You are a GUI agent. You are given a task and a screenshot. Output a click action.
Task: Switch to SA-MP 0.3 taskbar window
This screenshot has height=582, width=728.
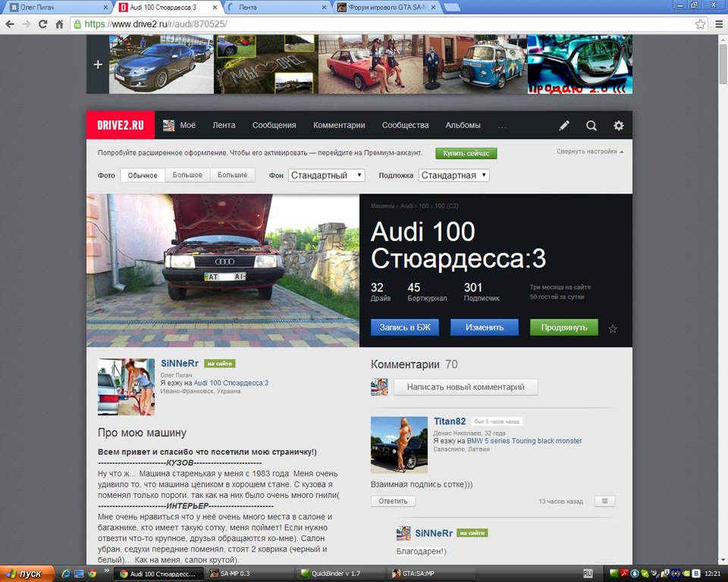pos(249,574)
